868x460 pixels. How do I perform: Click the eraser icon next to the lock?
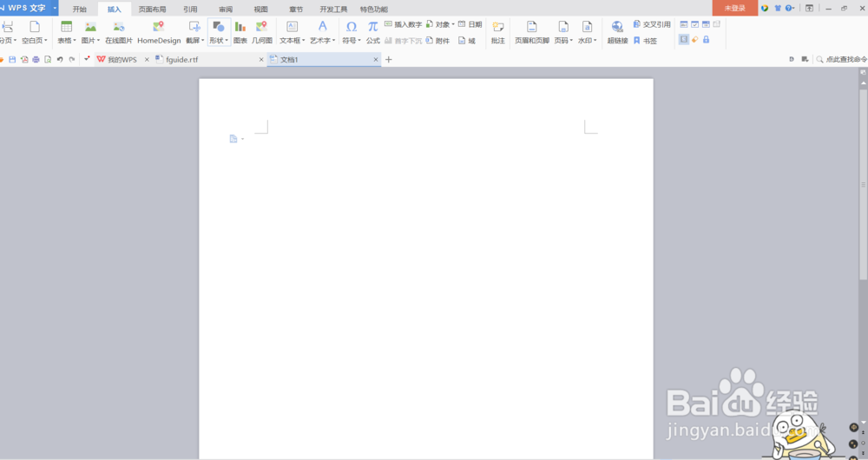click(694, 39)
